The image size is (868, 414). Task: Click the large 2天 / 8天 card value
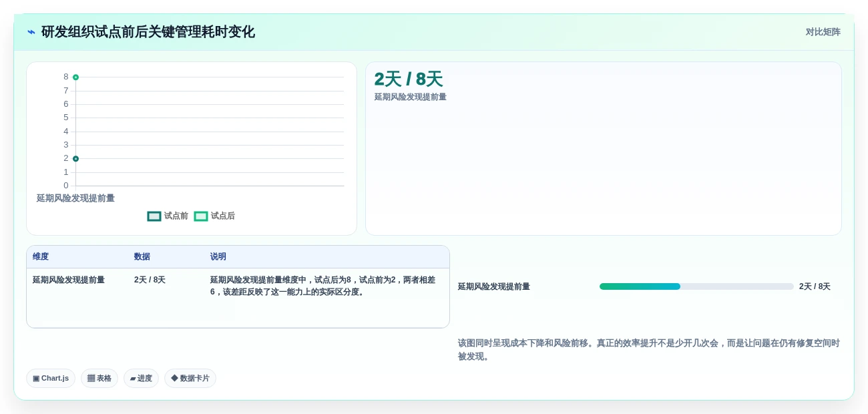[409, 79]
